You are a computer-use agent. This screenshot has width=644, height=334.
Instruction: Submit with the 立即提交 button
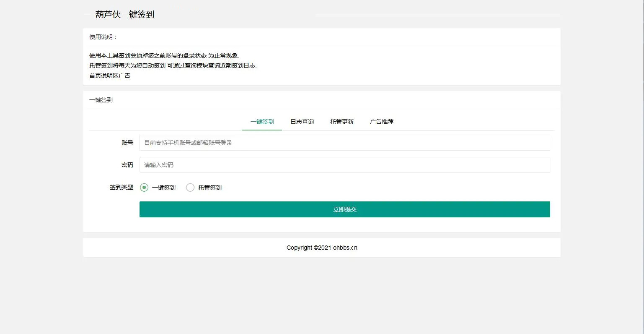pyautogui.click(x=344, y=209)
